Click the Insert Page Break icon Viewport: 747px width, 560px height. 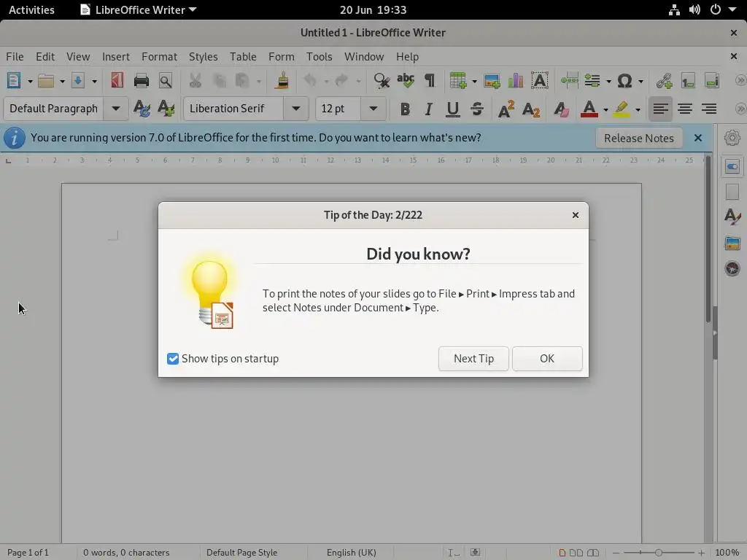coord(569,80)
